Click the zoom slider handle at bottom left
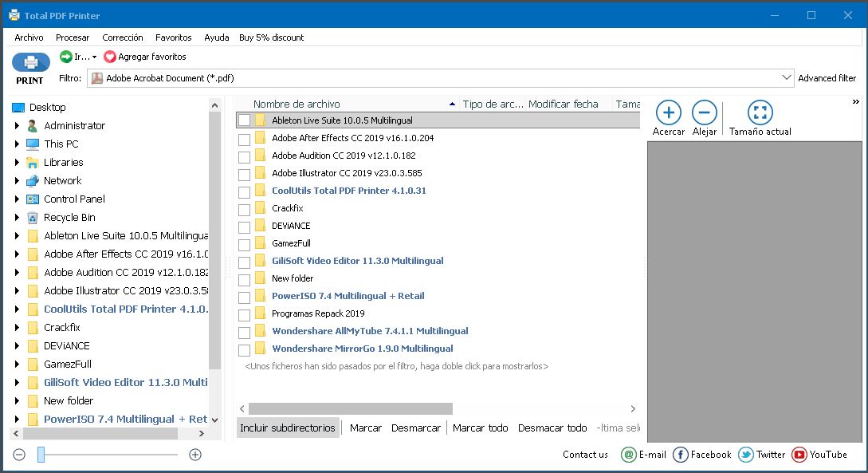This screenshot has width=868, height=473. (41, 455)
